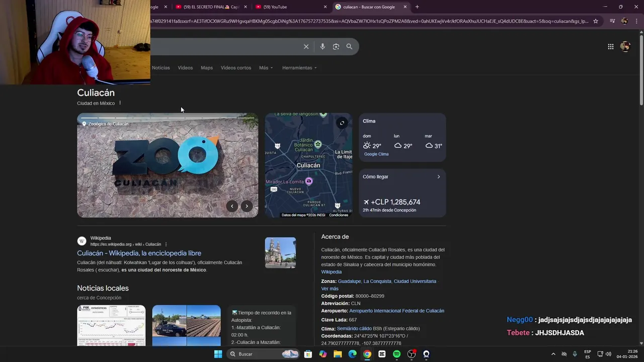Expand the Culiacán map to full view
This screenshot has width=644, height=362.
tap(342, 123)
